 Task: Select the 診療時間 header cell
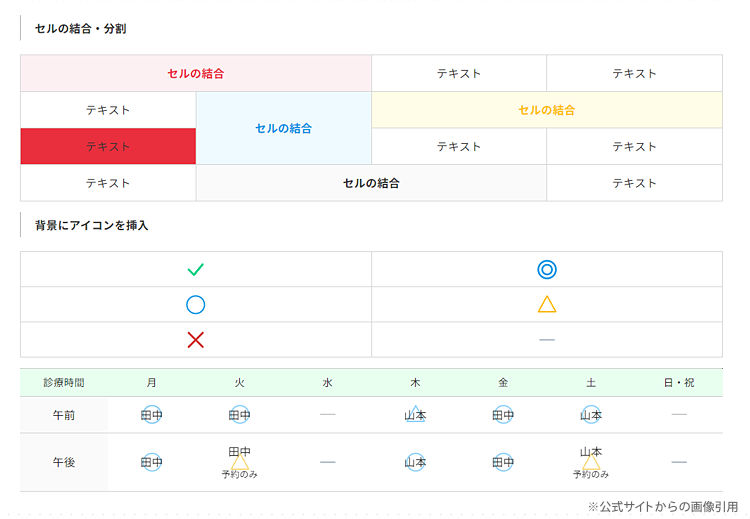[x=64, y=383]
